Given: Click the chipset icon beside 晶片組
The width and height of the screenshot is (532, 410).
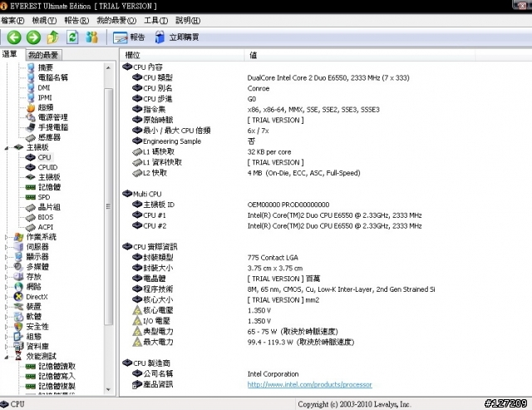Looking at the screenshot, I should click(x=31, y=207).
